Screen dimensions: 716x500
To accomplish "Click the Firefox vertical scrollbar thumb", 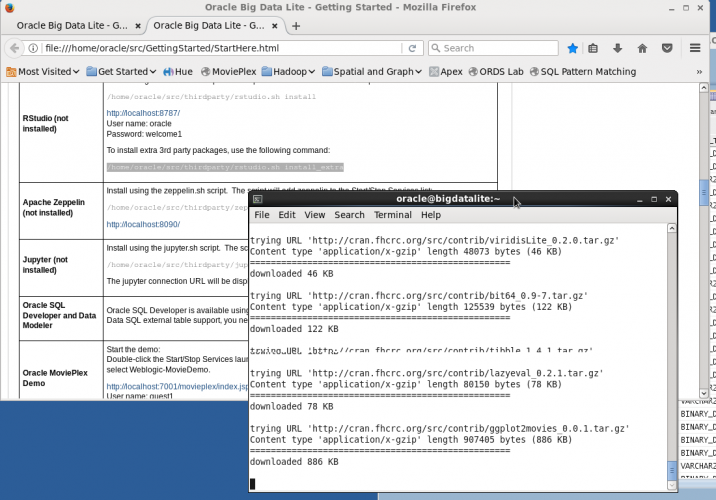I will coord(704,193).
